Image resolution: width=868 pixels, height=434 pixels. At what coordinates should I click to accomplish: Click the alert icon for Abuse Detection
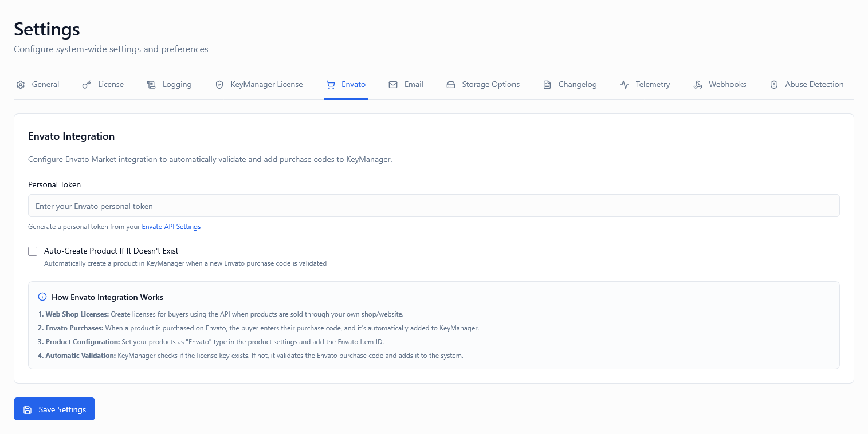pos(774,84)
